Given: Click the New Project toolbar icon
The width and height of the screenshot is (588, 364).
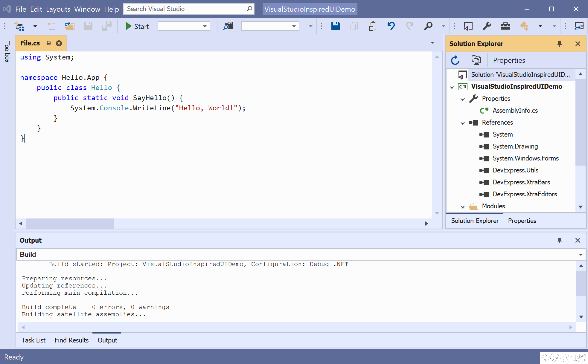Looking at the screenshot, I should (20, 26).
